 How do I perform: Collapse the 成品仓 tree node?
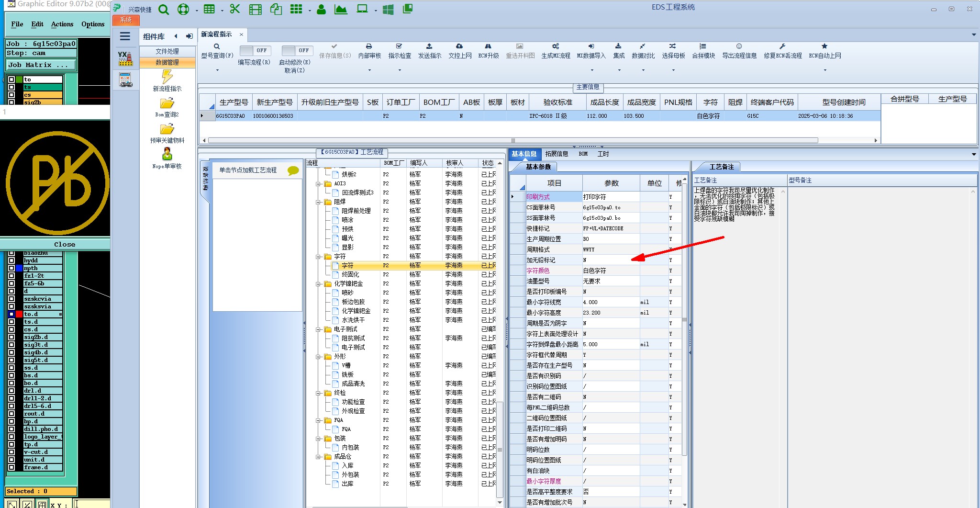point(319,457)
